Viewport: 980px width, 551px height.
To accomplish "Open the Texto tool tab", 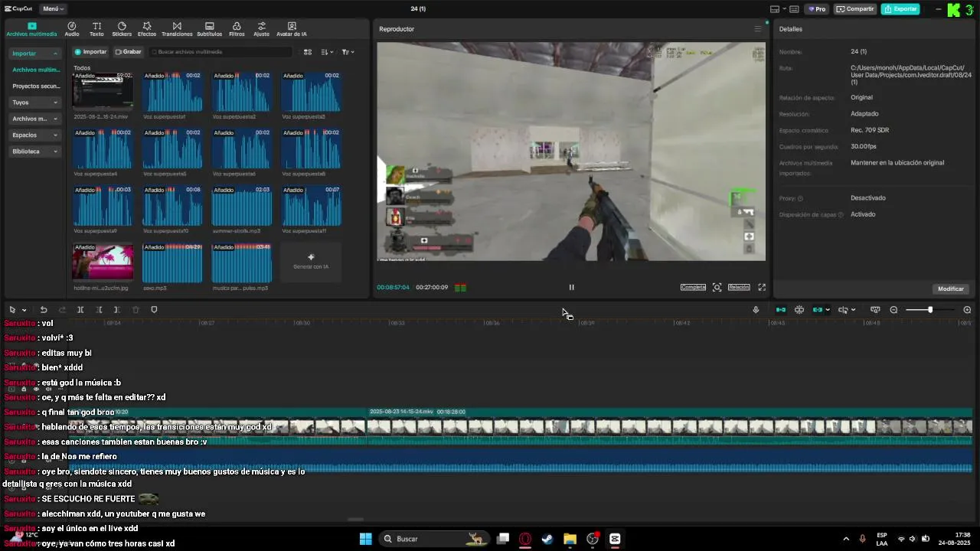I will [x=96, y=29].
